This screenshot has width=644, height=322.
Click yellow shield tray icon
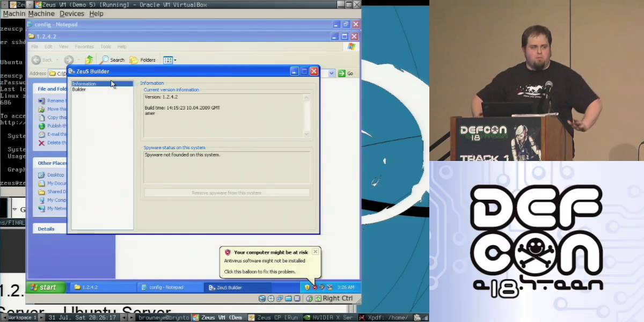tap(307, 287)
